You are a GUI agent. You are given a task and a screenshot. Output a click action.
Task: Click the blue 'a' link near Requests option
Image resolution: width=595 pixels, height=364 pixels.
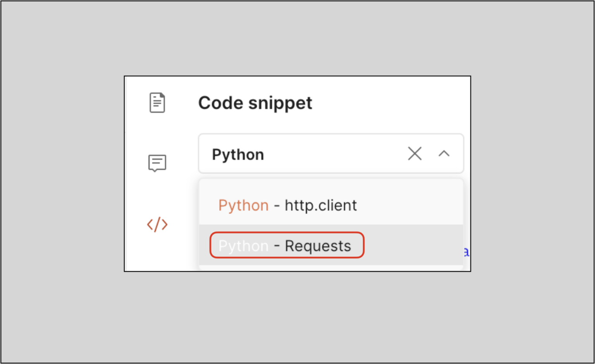coord(466,252)
